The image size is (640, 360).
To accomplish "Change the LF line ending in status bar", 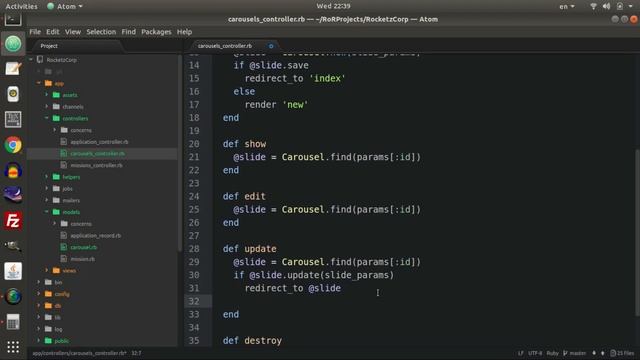I will 520,353.
